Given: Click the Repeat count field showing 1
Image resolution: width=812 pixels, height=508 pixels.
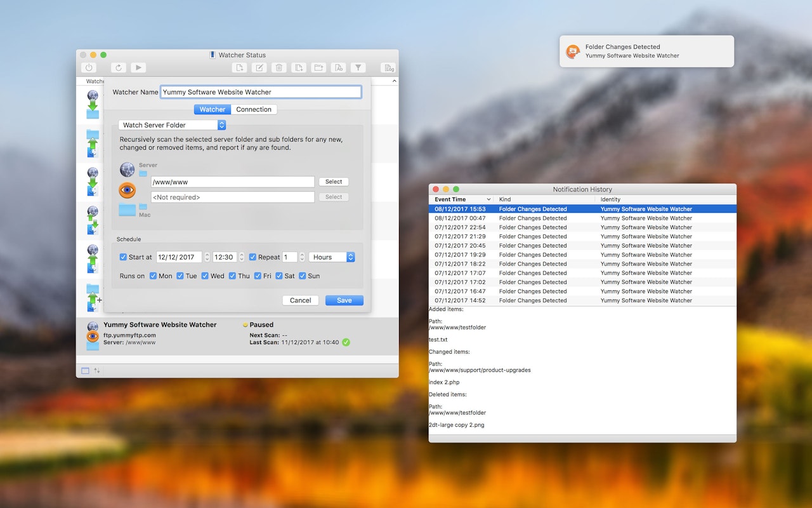Looking at the screenshot, I should click(x=289, y=257).
